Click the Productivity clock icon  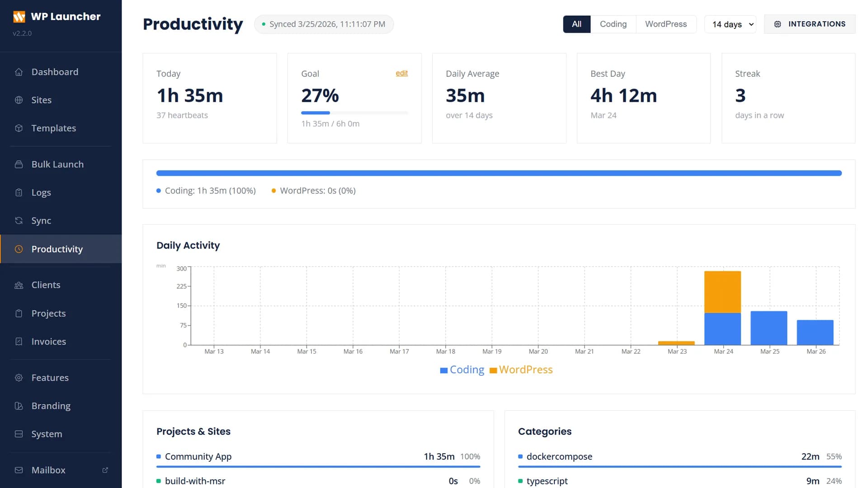point(19,249)
